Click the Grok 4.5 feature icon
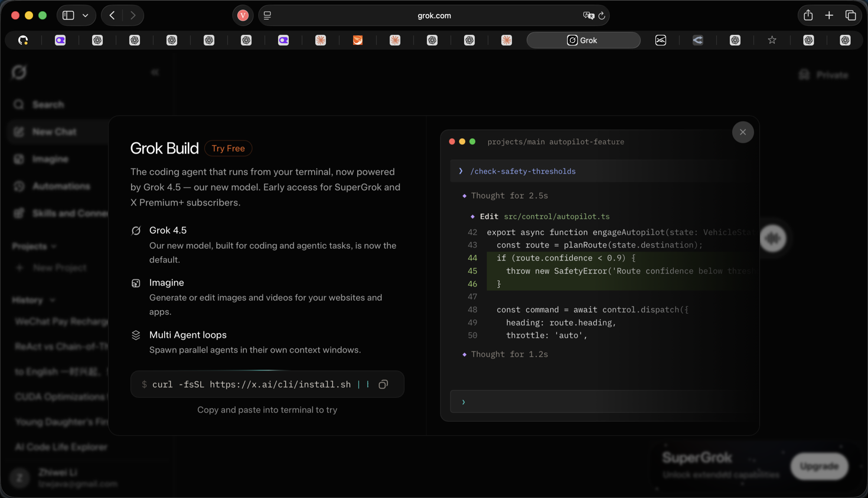868x498 pixels. pyautogui.click(x=136, y=230)
